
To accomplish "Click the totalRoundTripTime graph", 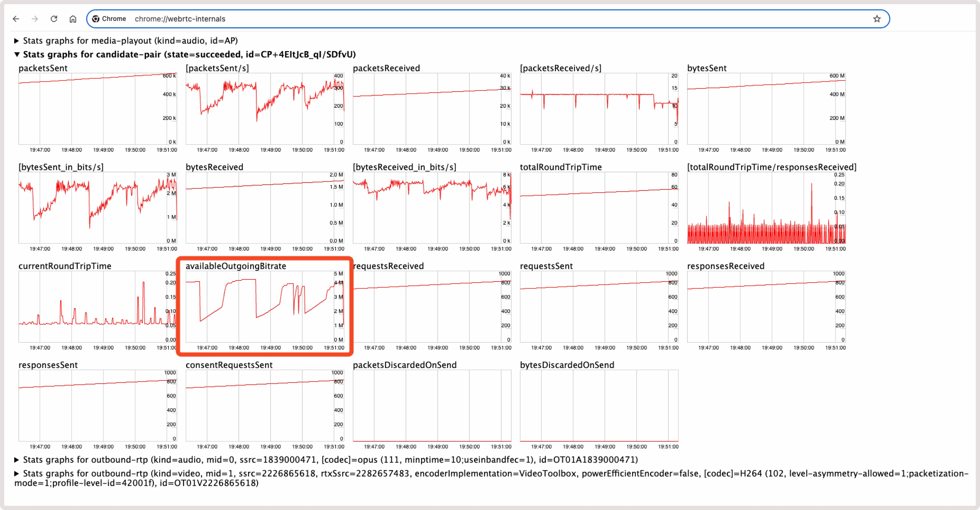I will click(x=599, y=208).
